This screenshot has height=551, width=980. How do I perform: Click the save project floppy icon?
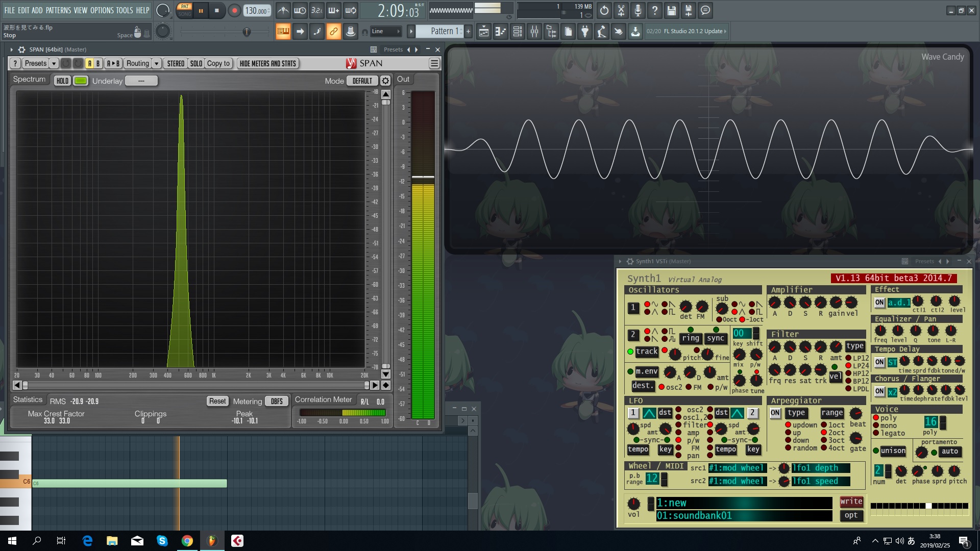click(672, 10)
